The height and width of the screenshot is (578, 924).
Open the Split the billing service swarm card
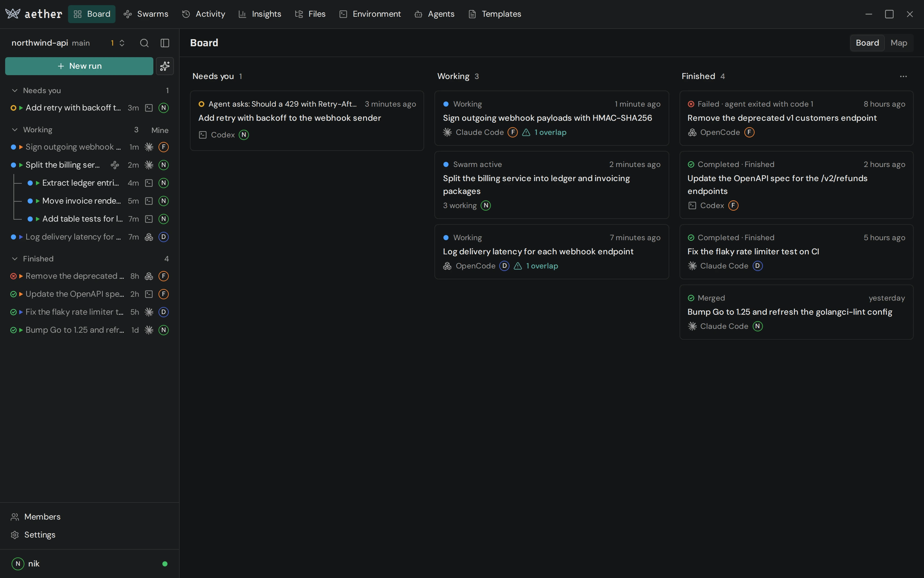click(551, 185)
